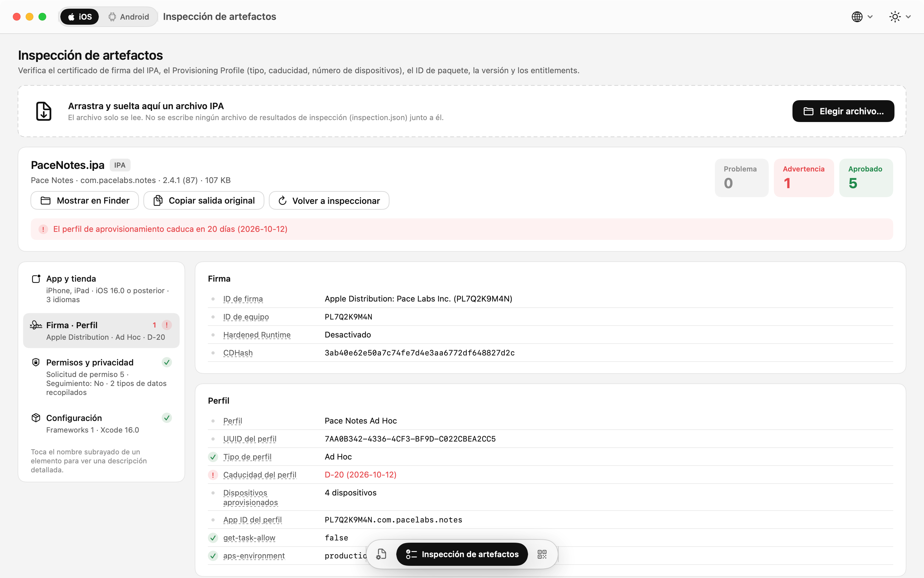
Task: Click the QR code icon in bottom bar
Action: [542, 554]
